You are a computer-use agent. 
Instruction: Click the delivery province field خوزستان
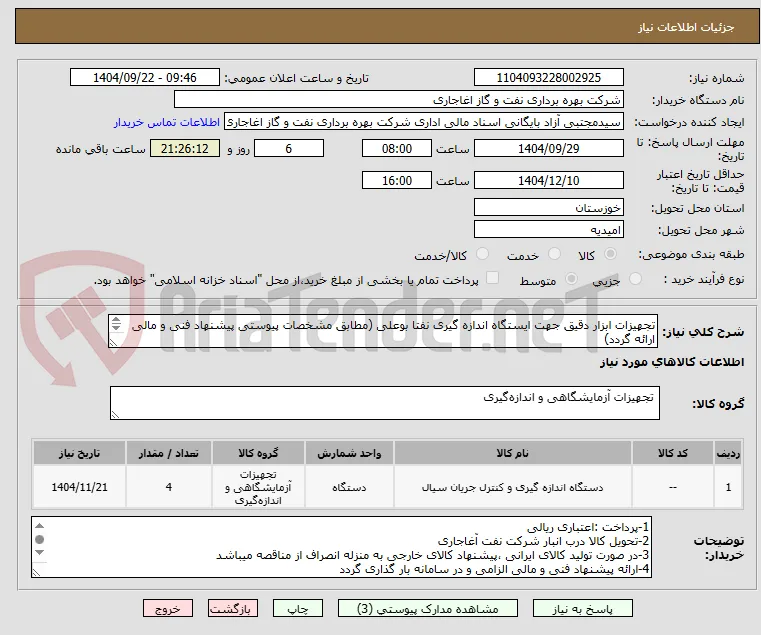548,208
